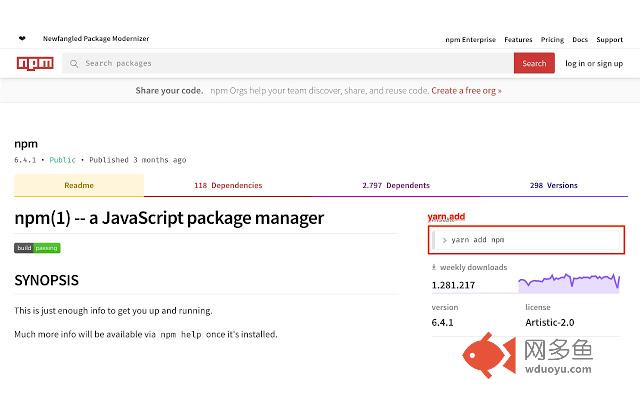This screenshot has width=640, height=400.
Task: Click the 1,281,217 weekly downloads value
Action: click(x=453, y=285)
